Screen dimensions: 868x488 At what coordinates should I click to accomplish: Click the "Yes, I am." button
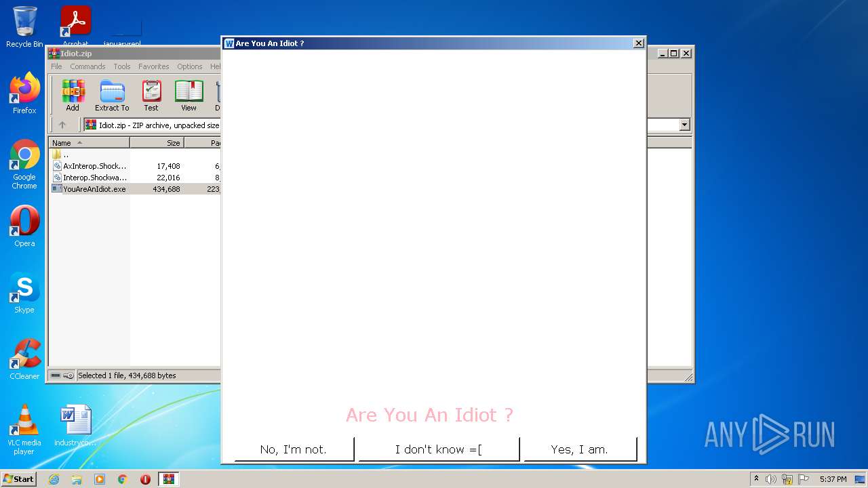[580, 449]
